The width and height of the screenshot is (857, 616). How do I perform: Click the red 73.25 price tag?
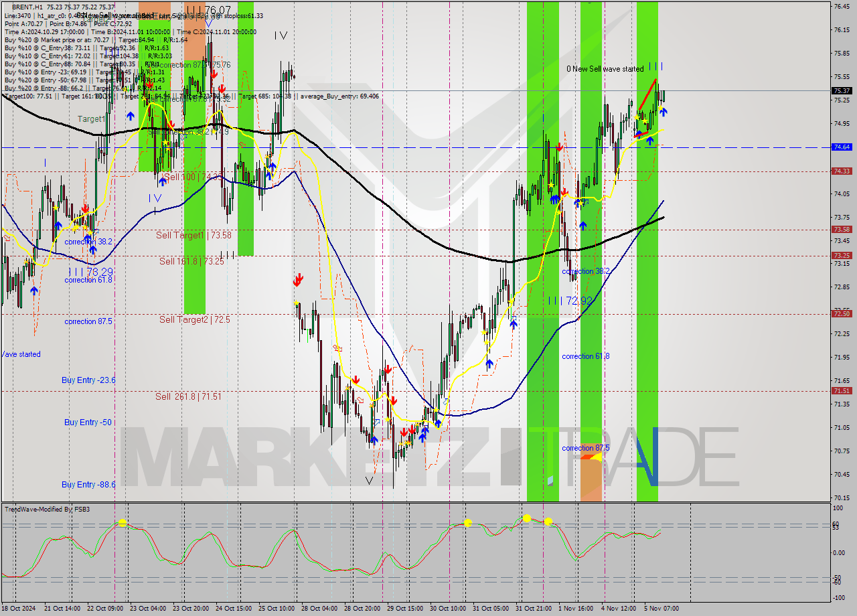(x=841, y=255)
